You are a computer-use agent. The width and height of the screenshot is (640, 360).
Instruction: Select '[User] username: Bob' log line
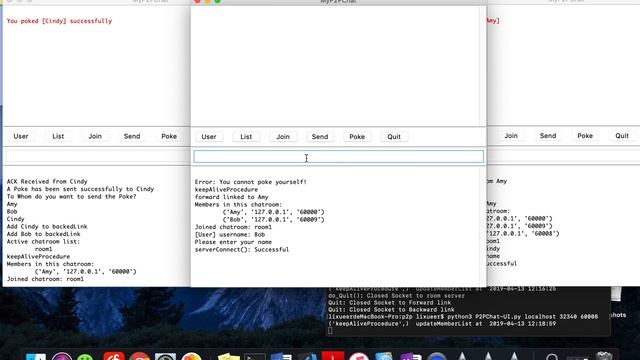230,235
